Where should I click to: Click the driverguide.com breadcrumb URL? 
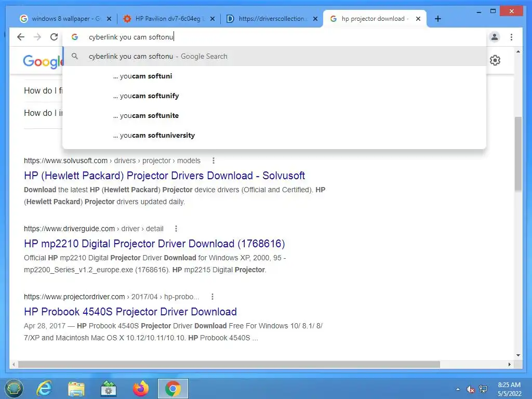click(x=94, y=229)
